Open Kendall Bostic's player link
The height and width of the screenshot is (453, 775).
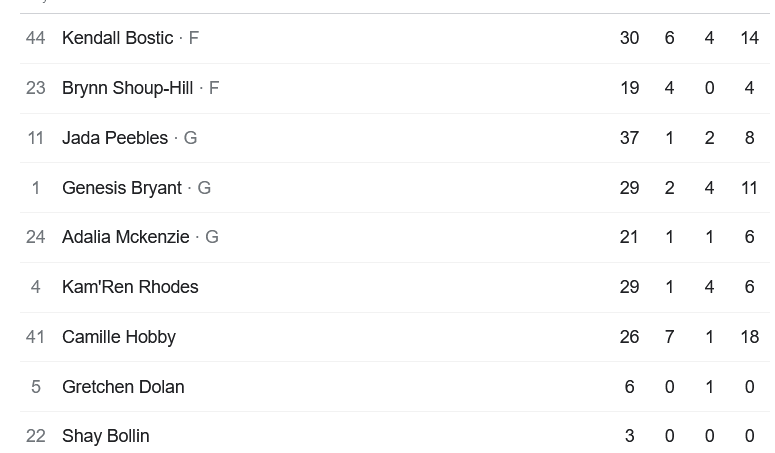pyautogui.click(x=117, y=38)
